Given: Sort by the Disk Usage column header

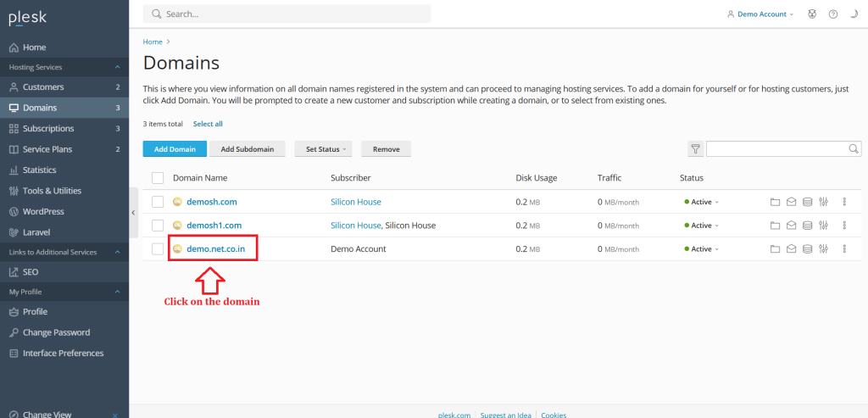Looking at the screenshot, I should point(537,178).
